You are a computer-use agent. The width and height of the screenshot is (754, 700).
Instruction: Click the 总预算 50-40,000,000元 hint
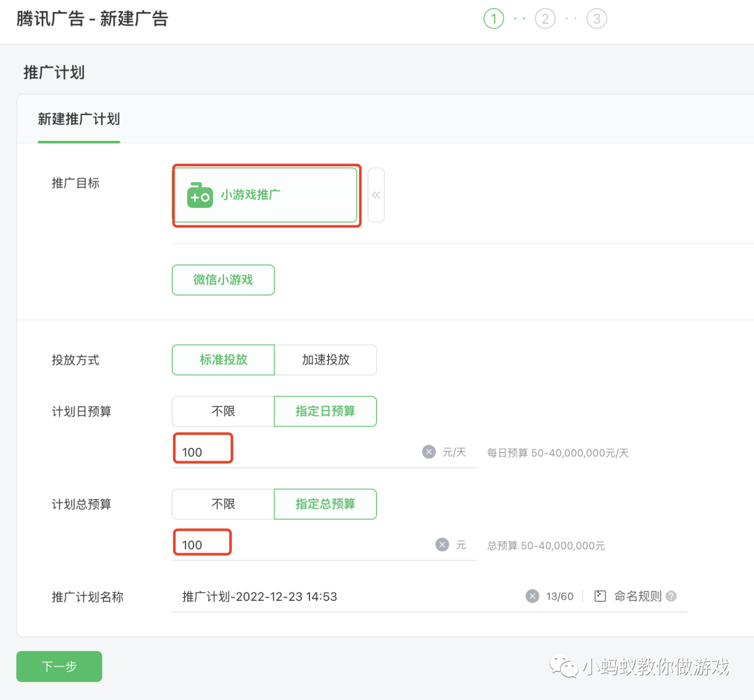coord(546,546)
